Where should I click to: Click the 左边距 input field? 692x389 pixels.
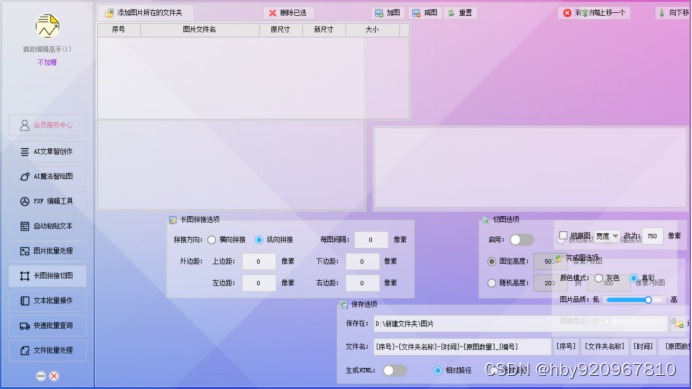click(x=259, y=283)
